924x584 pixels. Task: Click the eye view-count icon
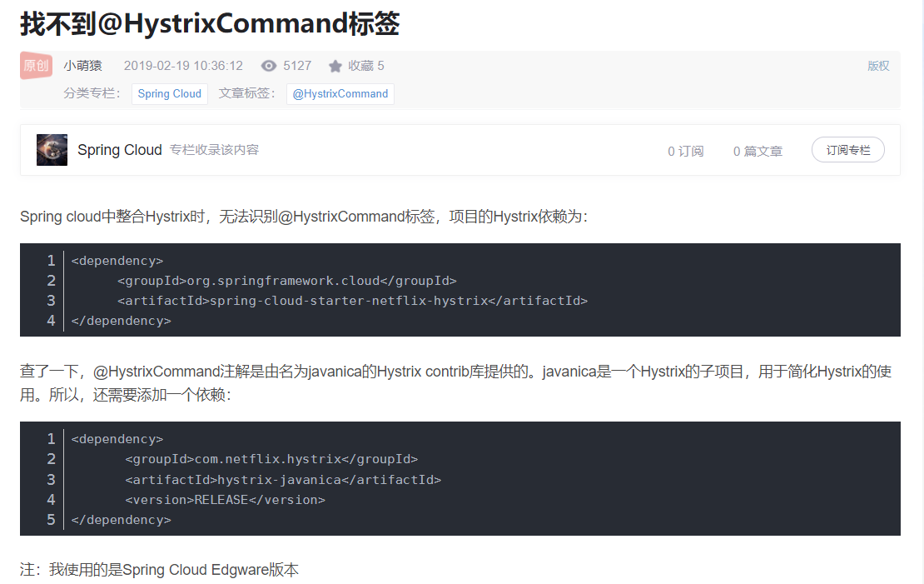(x=269, y=66)
